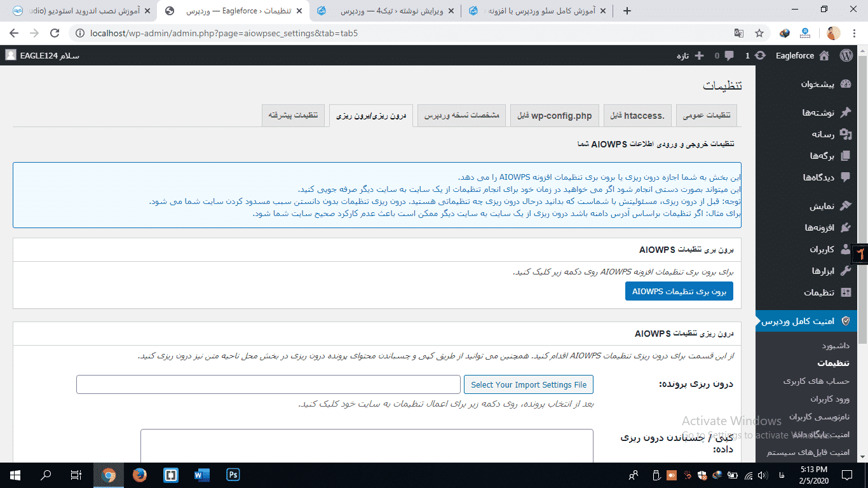This screenshot has height=488, width=868.
Task: Open the برگه‌ها pages menu
Action: pos(807,156)
